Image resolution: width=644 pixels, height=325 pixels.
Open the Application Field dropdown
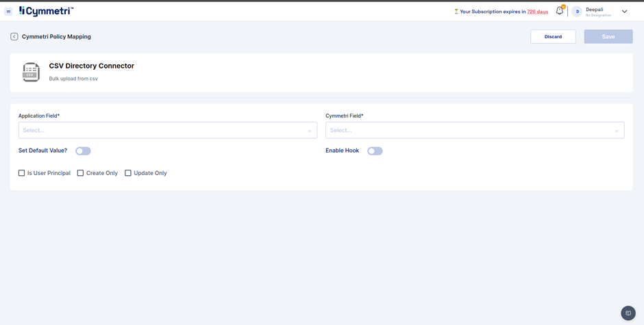pos(168,130)
